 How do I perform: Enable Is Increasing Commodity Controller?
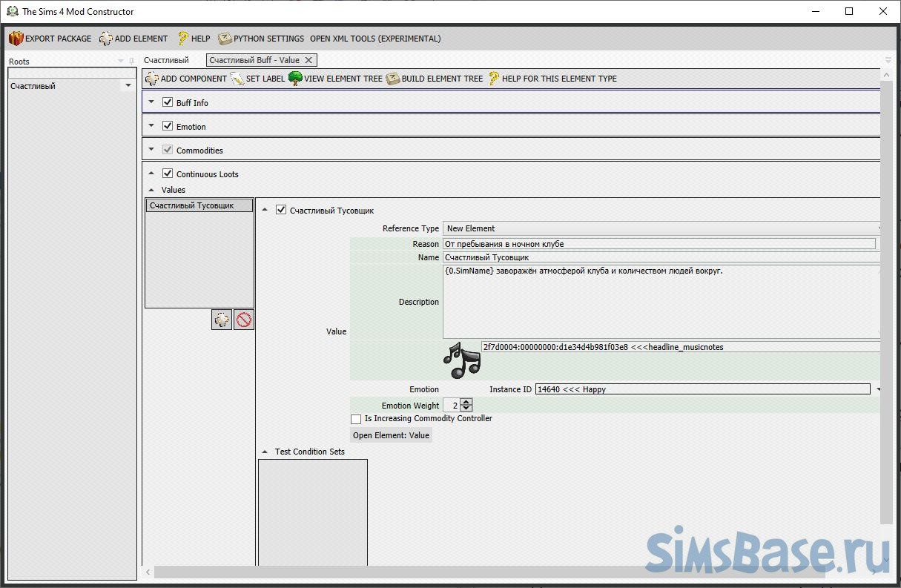coord(356,419)
